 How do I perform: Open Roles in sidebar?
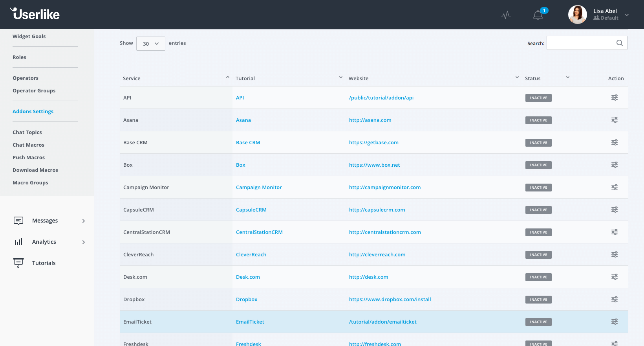[x=19, y=57]
